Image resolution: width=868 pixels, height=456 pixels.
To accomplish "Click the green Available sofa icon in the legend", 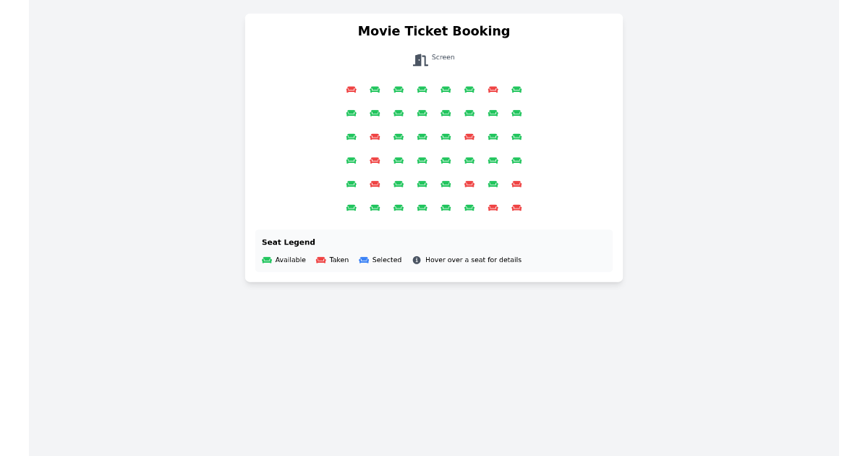I will tap(267, 259).
